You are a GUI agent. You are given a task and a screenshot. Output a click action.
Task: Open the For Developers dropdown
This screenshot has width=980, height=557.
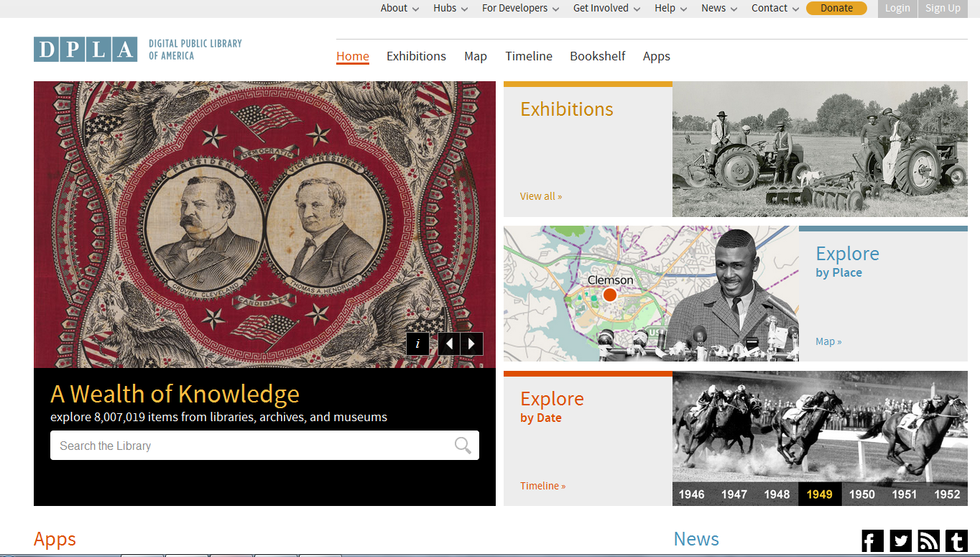520,8
